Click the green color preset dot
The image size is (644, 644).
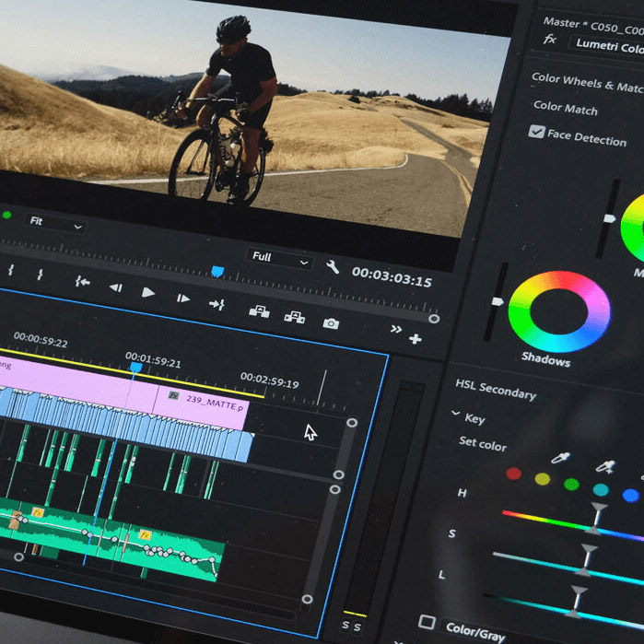[x=571, y=485]
